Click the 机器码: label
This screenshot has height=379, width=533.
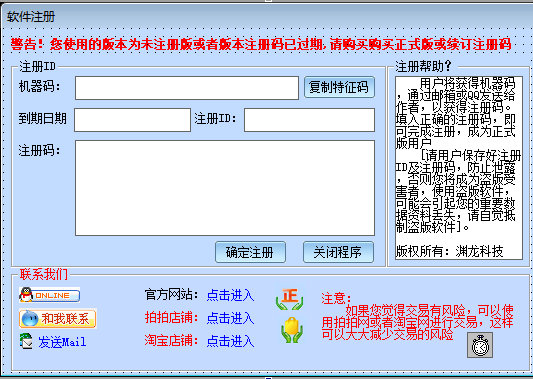tap(39, 86)
